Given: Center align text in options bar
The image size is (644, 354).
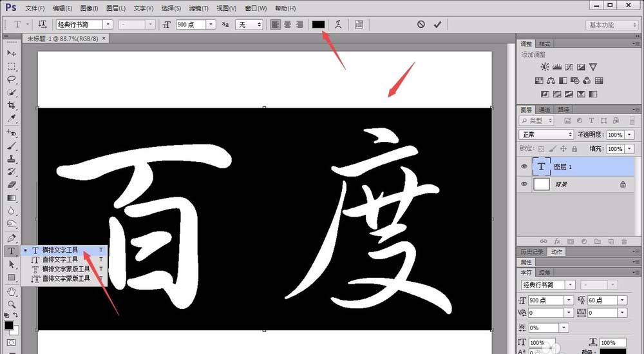Looking at the screenshot, I should pyautogui.click(x=287, y=25).
